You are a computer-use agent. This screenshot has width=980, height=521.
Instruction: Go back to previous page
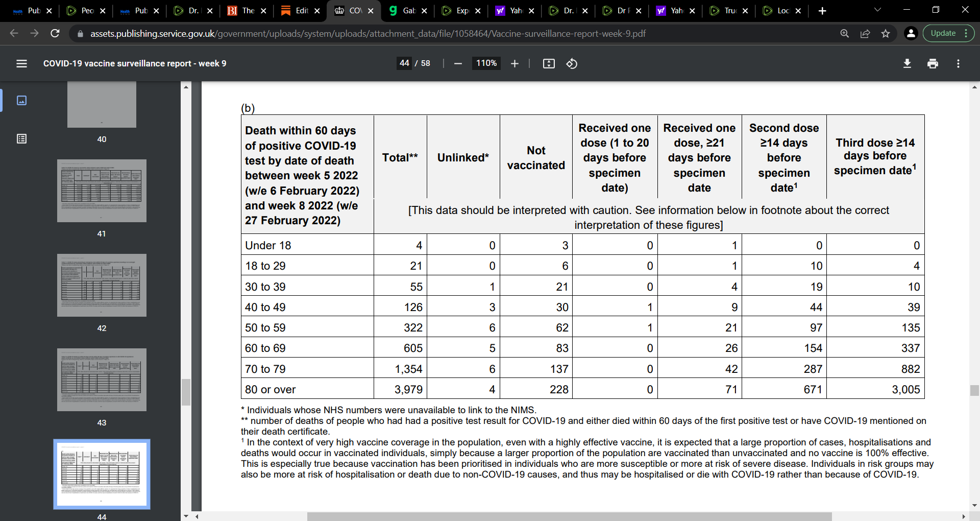point(14,33)
